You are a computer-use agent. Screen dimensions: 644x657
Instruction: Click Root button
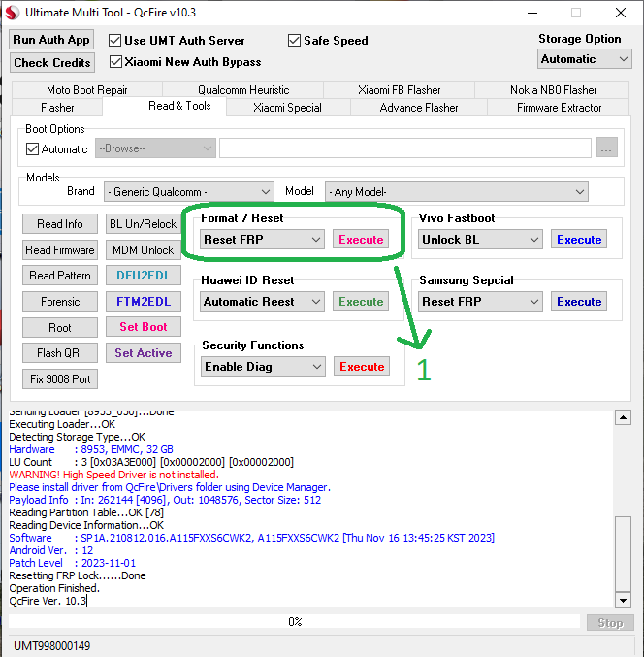point(60,327)
